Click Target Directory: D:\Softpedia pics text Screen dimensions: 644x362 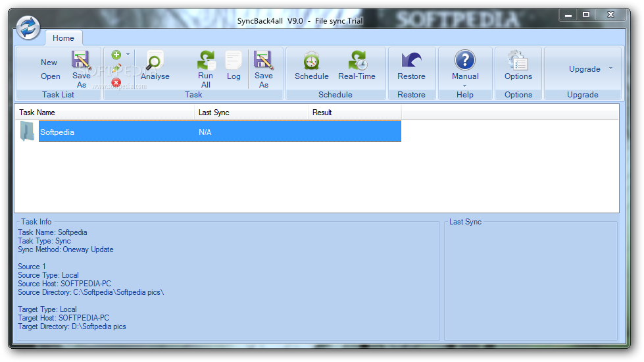click(x=72, y=326)
